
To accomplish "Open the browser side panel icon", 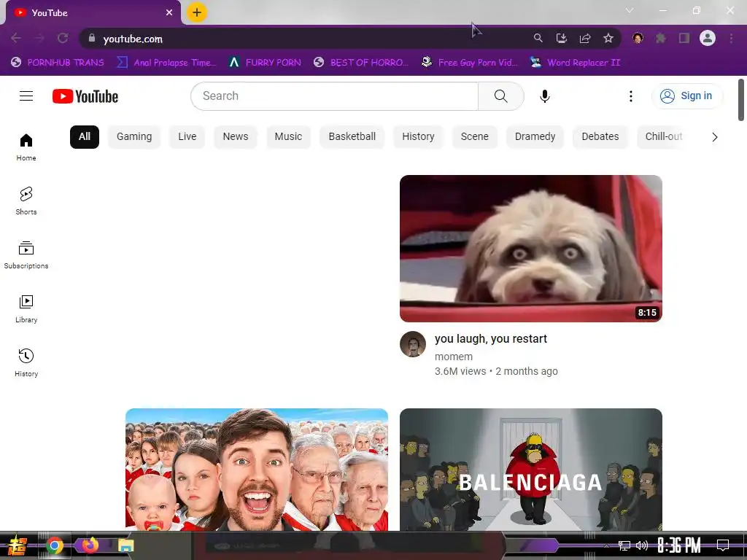I will click(684, 38).
